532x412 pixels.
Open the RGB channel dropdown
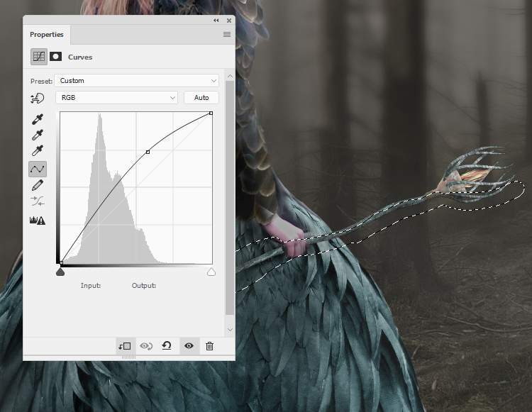116,98
